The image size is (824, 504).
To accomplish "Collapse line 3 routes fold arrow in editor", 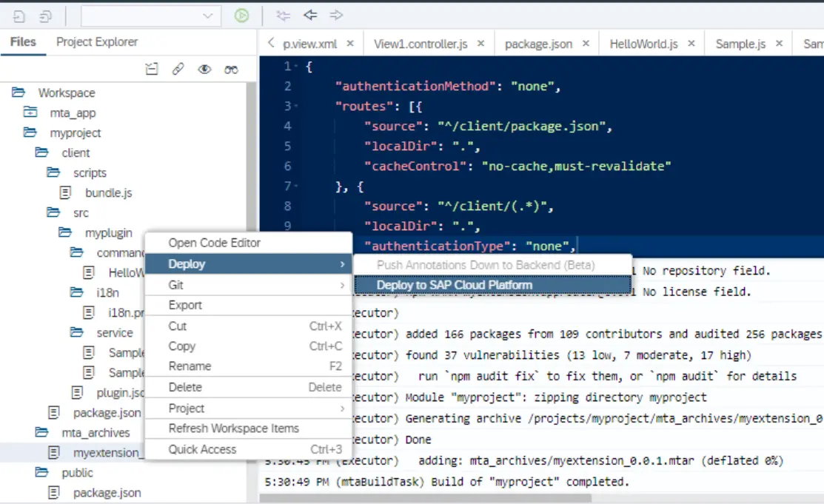I will click(x=296, y=106).
